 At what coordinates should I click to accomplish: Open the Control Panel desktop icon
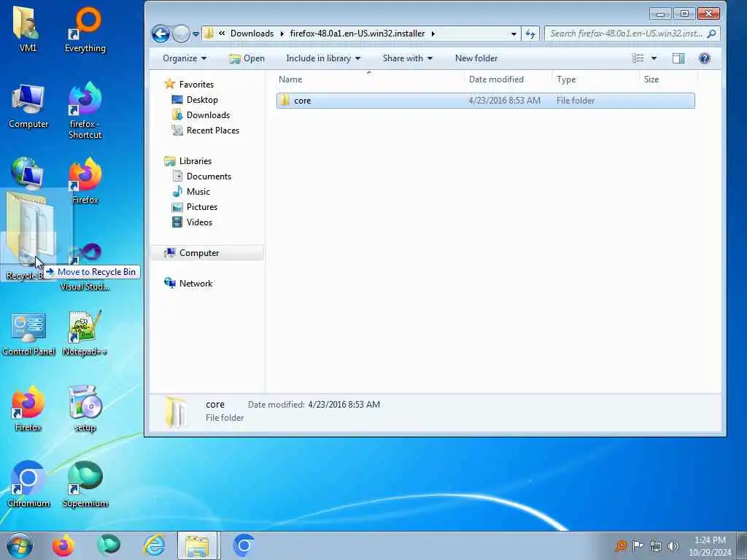(x=28, y=333)
